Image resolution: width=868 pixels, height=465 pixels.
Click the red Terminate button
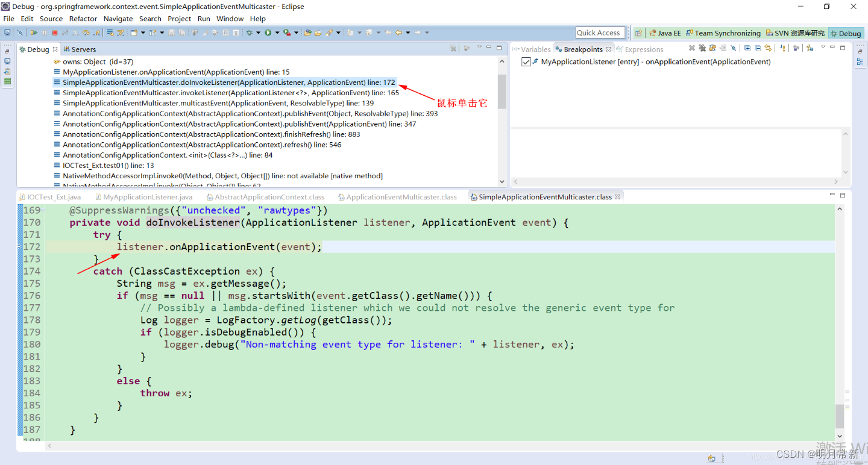[55, 33]
